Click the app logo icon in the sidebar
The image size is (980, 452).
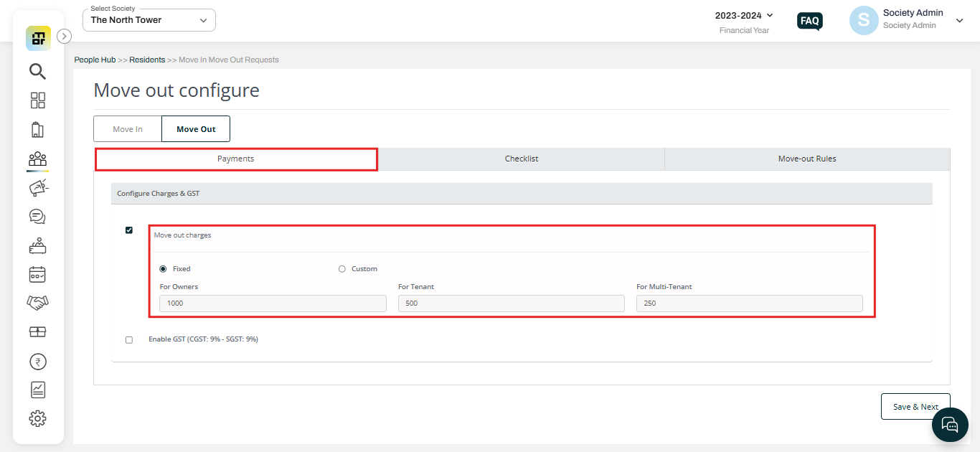[x=38, y=38]
